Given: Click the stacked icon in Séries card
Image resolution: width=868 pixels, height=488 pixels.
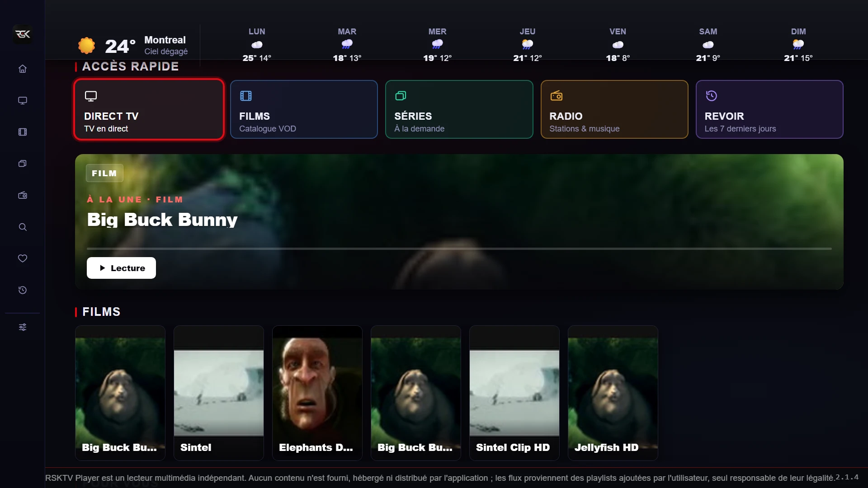Looking at the screenshot, I should 401,96.
